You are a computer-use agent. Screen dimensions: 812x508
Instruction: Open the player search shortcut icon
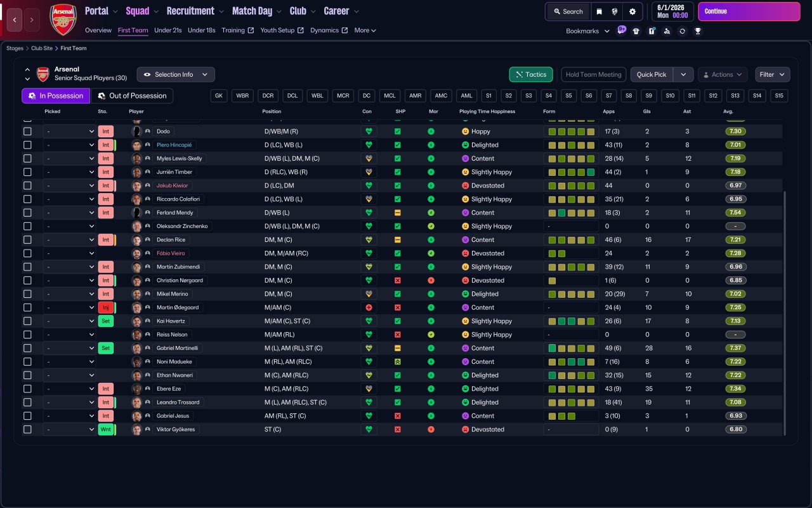[x=667, y=31]
